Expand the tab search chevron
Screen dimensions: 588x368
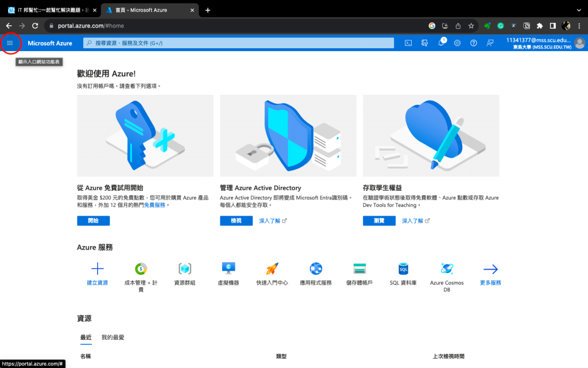pyautogui.click(x=579, y=10)
